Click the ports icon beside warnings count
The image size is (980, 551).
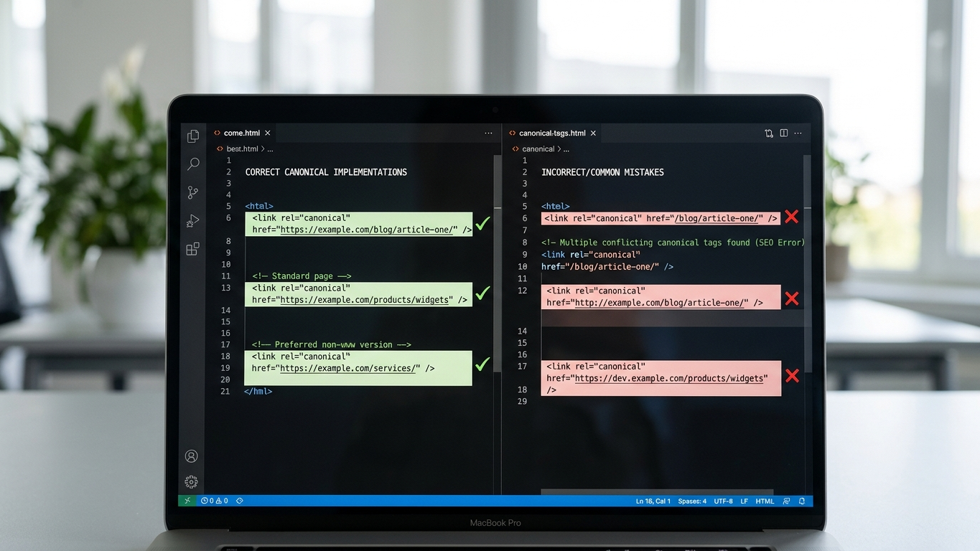tap(240, 501)
